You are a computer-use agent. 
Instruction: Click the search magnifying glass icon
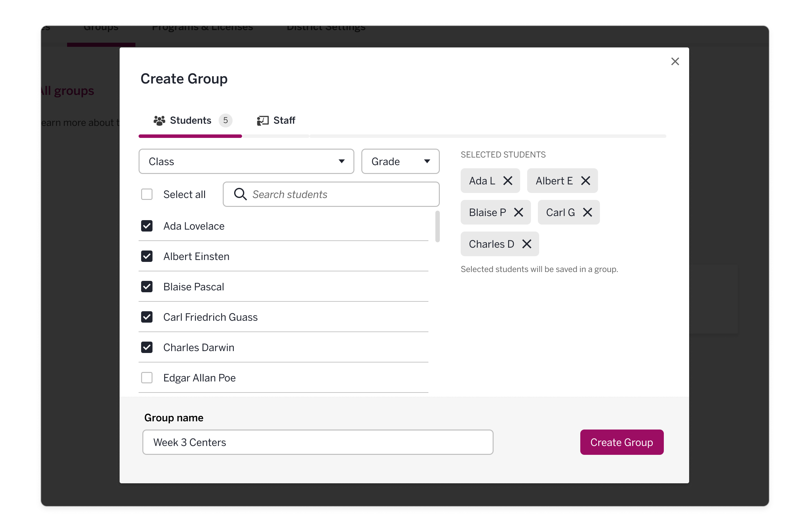(x=240, y=194)
